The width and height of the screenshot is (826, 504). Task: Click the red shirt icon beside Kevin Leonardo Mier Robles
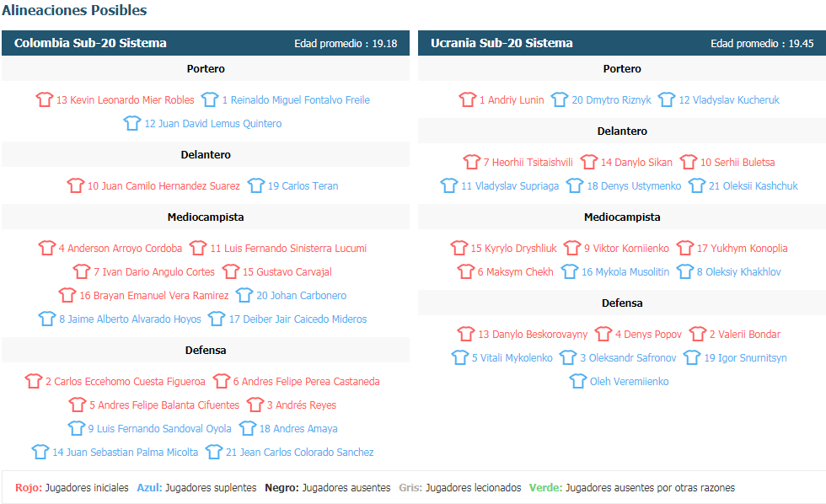(x=44, y=99)
